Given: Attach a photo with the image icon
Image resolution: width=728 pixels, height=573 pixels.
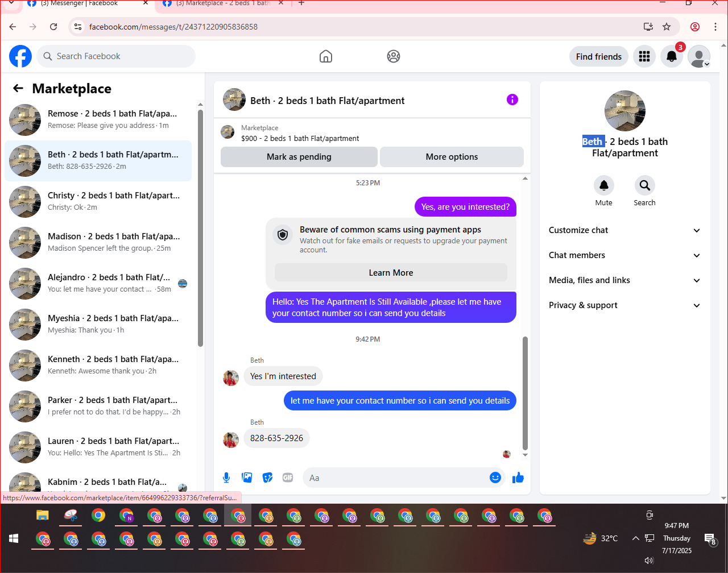Looking at the screenshot, I should tap(247, 477).
